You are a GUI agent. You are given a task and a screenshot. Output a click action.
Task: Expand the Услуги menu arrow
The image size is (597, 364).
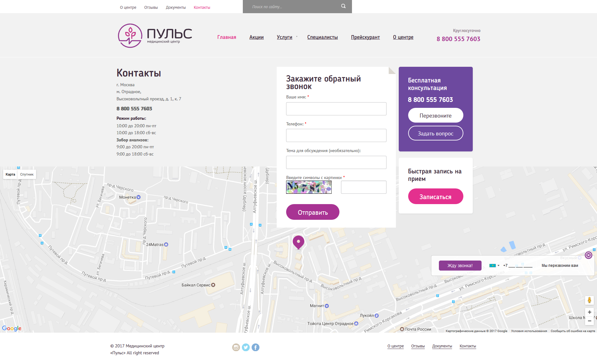tap(297, 37)
